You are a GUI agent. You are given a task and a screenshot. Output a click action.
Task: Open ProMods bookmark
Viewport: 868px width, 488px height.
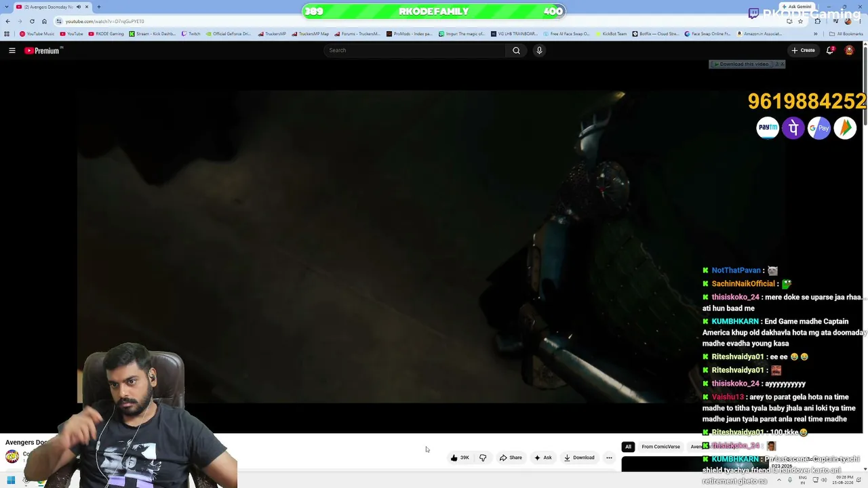(x=409, y=34)
